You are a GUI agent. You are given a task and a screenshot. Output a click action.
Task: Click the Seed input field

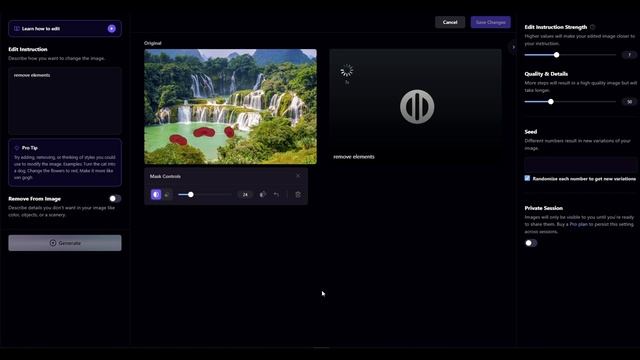pos(580,164)
